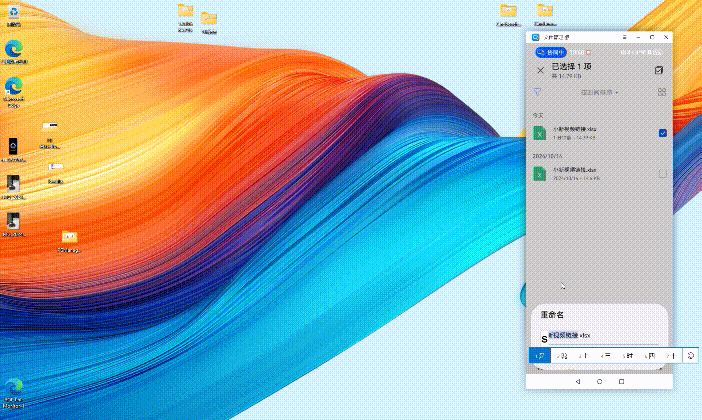
Task: Choose fifth IME candidate in candidate bar
Action: pyautogui.click(x=628, y=356)
